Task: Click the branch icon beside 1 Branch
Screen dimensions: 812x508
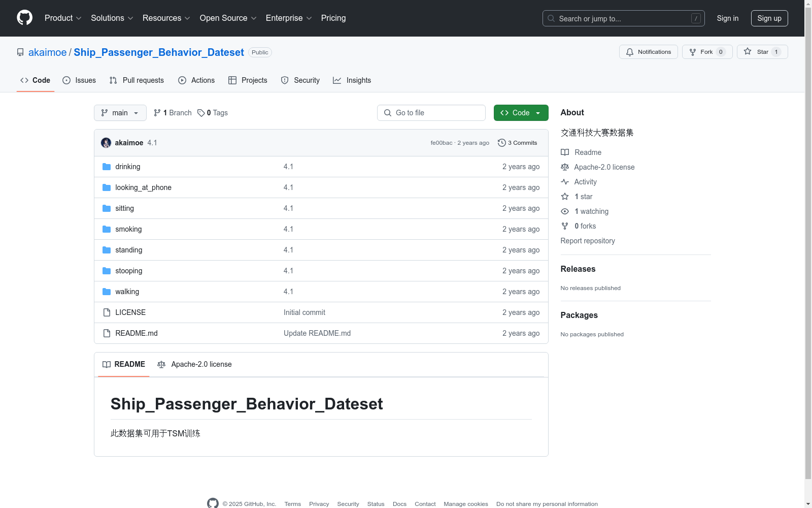Action: [x=157, y=113]
